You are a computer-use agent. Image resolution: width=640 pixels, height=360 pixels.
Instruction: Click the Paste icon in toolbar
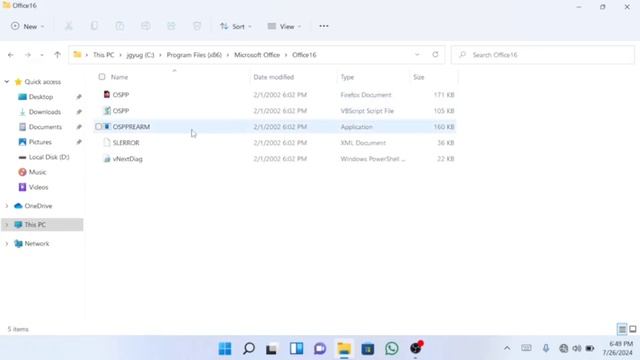[120, 26]
